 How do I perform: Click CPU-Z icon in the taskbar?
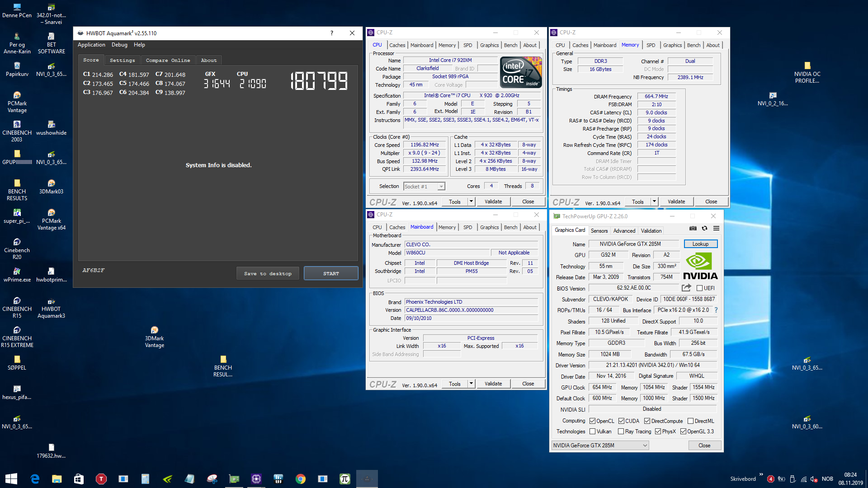click(256, 479)
